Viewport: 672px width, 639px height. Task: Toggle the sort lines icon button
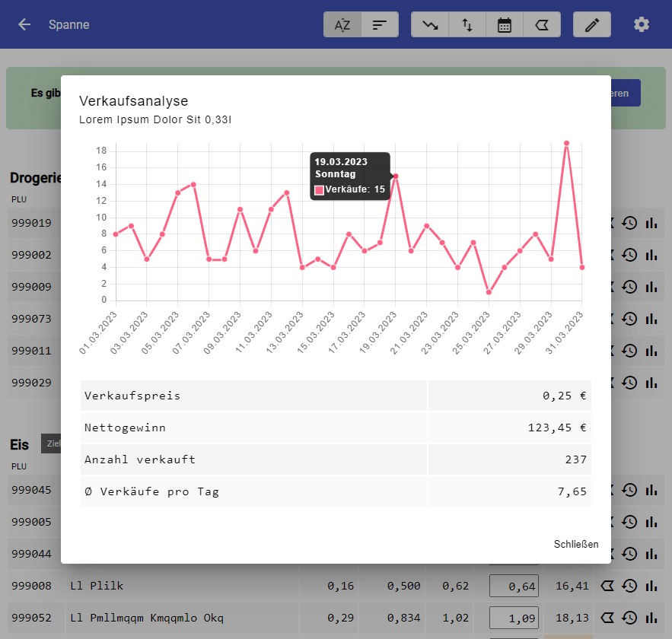tap(381, 25)
